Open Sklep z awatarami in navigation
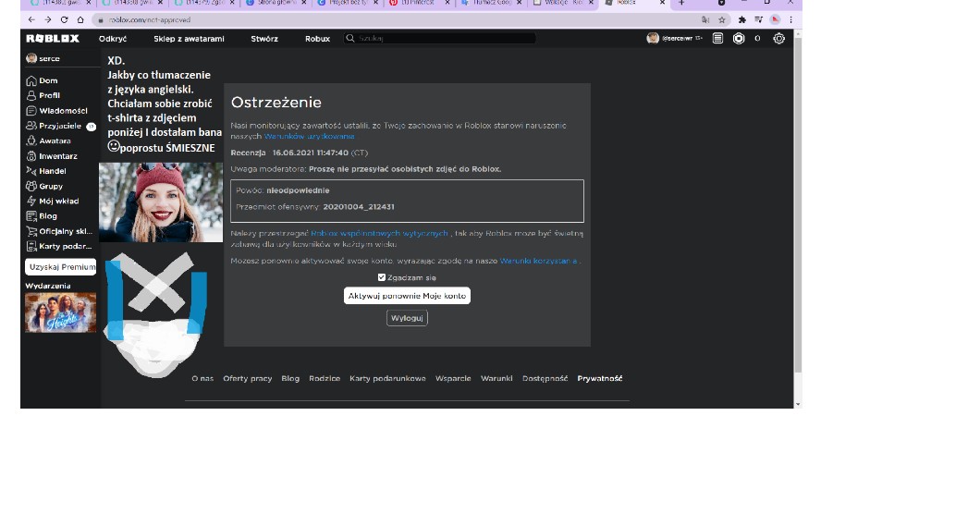The height and width of the screenshot is (526, 980). point(189,39)
